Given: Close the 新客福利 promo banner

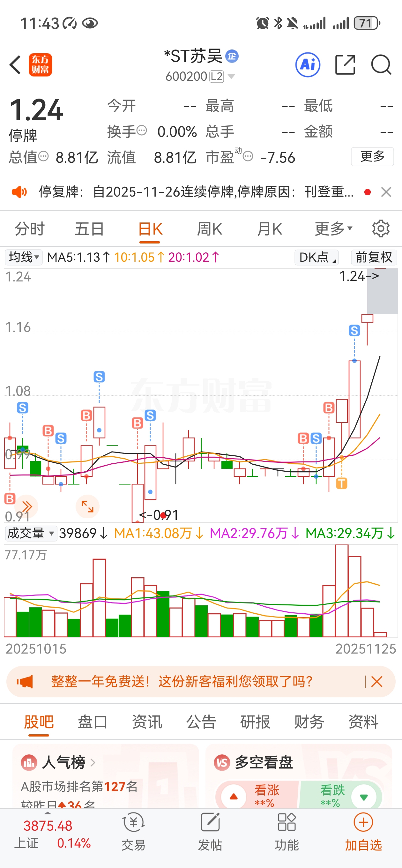Looking at the screenshot, I should (x=377, y=682).
